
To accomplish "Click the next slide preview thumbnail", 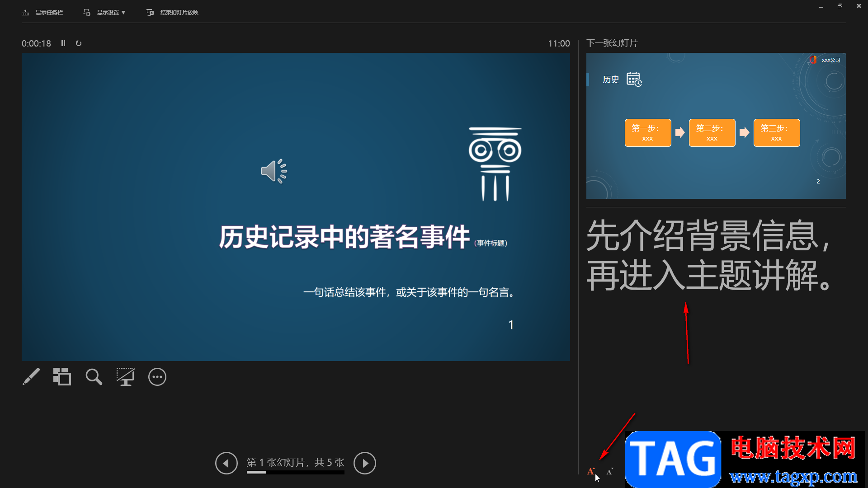I will click(716, 126).
